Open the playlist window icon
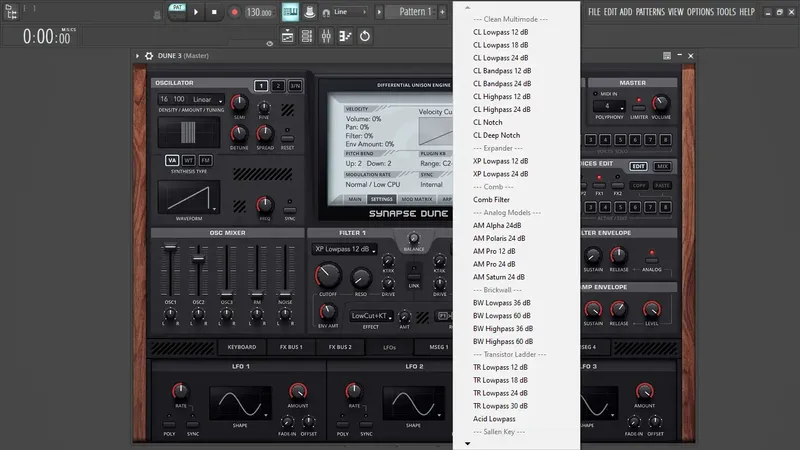This screenshot has height=450, width=800. 287,36
